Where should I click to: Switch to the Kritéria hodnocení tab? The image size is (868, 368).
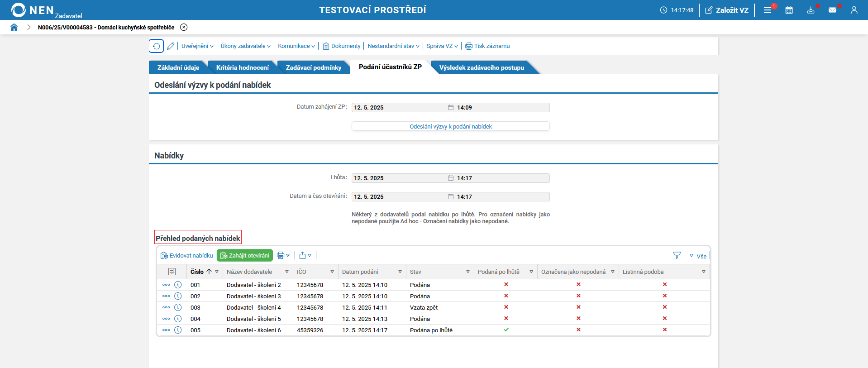pos(242,67)
